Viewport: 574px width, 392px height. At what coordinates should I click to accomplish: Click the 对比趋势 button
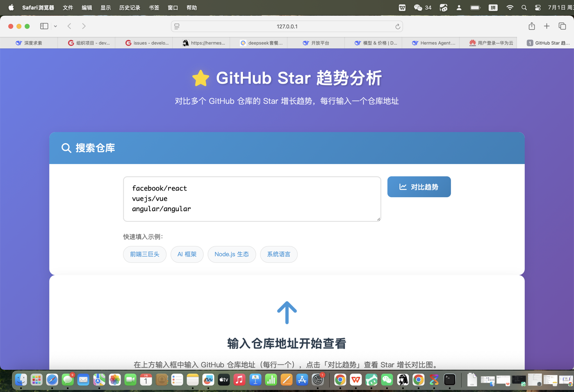click(x=419, y=187)
